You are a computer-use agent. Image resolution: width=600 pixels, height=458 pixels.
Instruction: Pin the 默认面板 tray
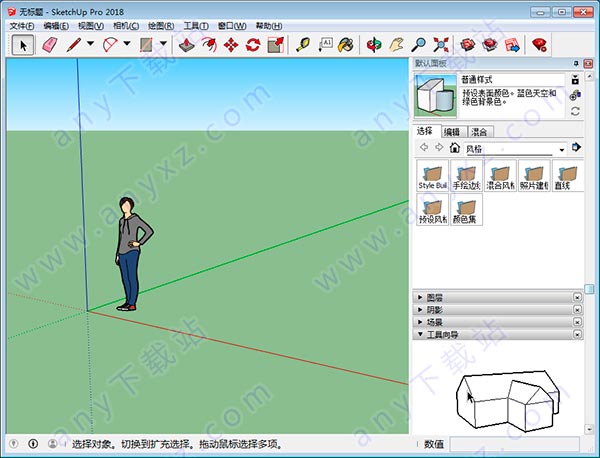coord(576,63)
